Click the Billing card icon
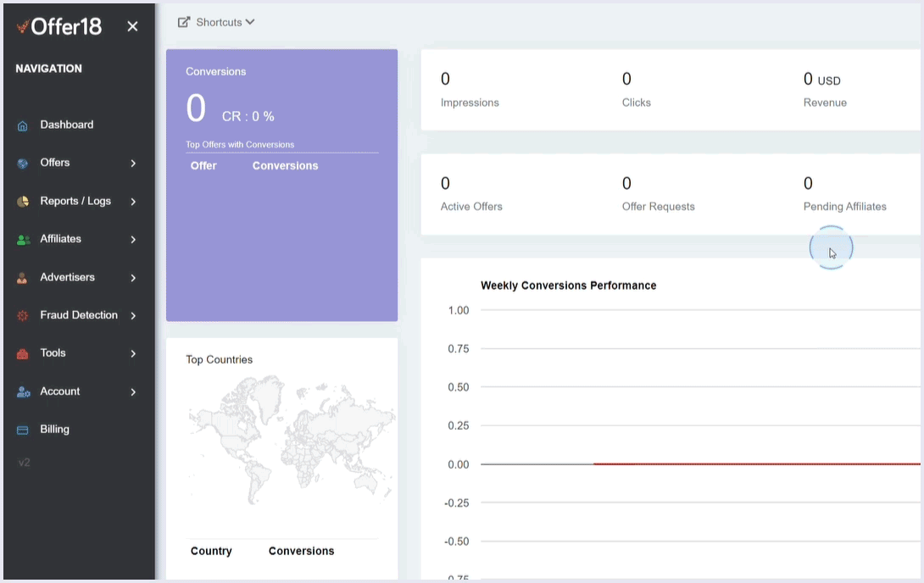The image size is (924, 583). 23,430
